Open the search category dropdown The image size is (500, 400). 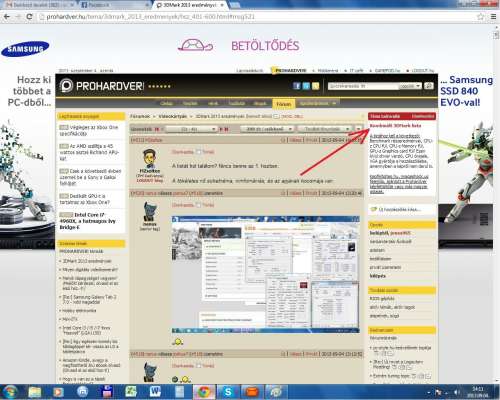point(410,86)
